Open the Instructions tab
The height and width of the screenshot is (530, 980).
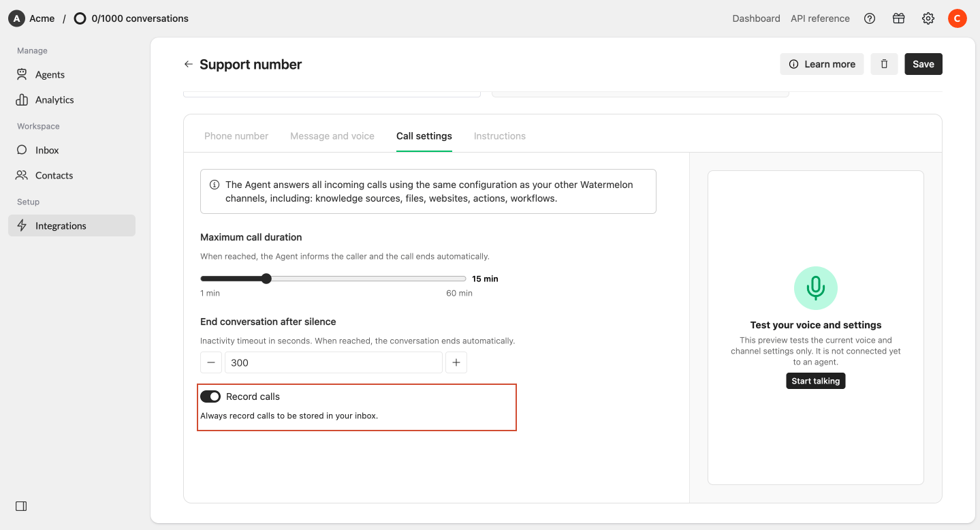(x=500, y=136)
